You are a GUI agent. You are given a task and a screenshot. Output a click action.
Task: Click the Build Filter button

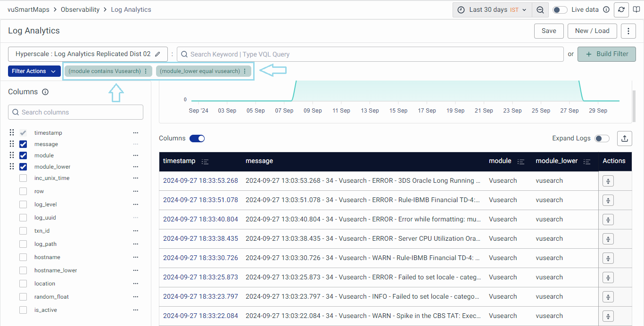tap(606, 54)
